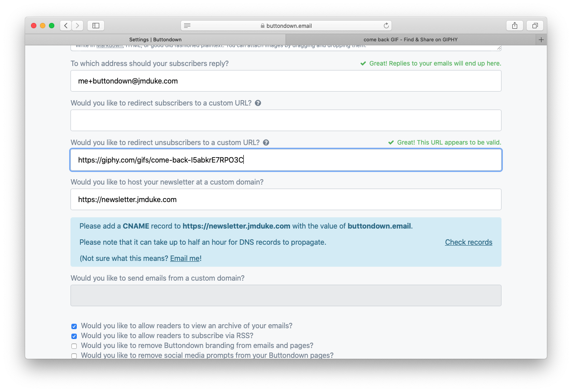Show all tabs overview icon

tap(535, 26)
